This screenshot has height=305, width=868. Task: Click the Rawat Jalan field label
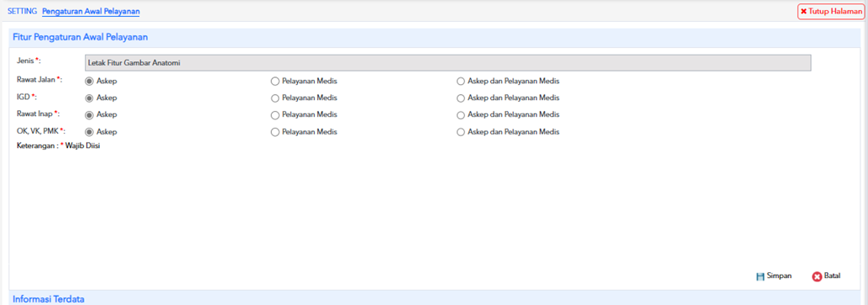coord(39,80)
